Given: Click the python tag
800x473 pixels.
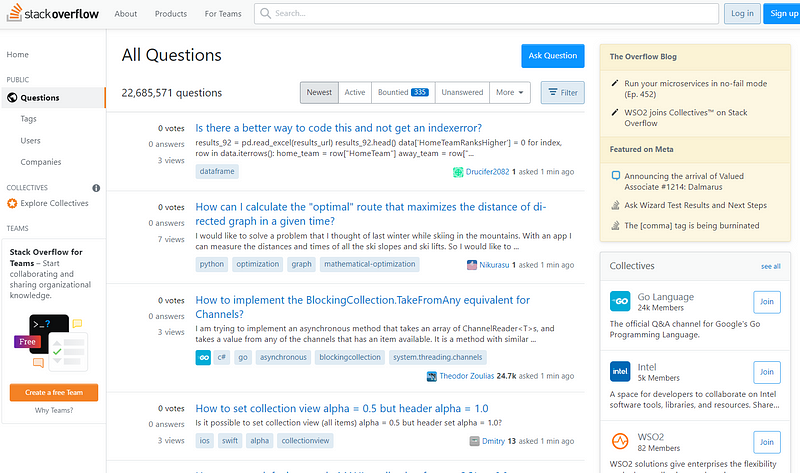Looking at the screenshot, I should (x=212, y=264).
